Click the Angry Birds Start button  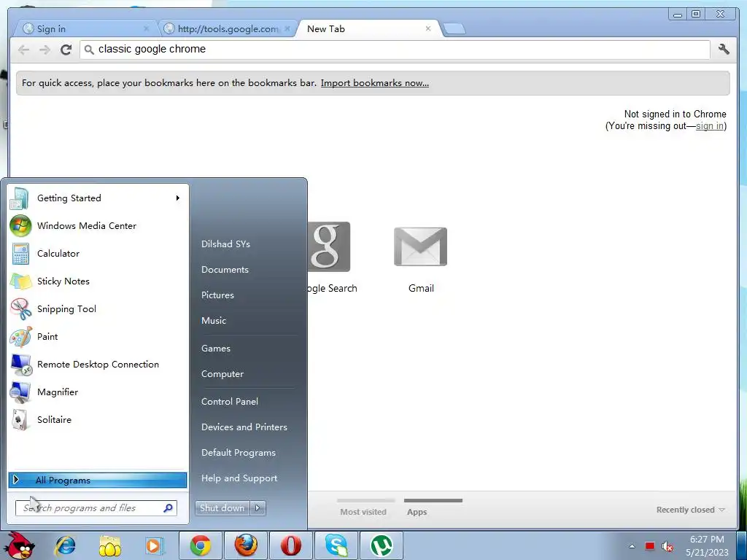click(x=19, y=545)
